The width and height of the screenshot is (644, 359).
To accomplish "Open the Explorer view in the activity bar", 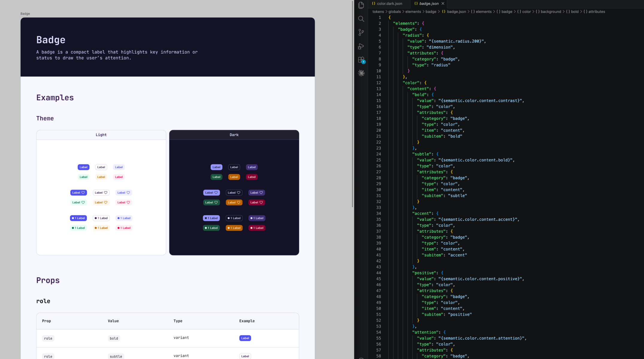I will (361, 5).
